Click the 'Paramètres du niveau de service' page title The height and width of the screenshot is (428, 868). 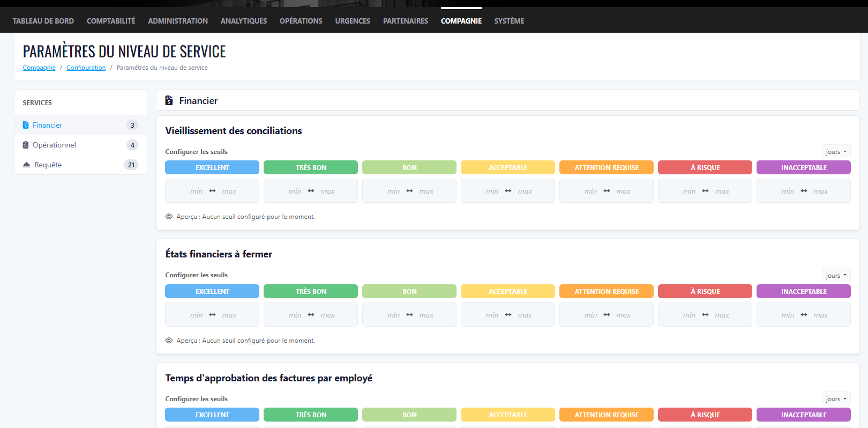(x=124, y=51)
